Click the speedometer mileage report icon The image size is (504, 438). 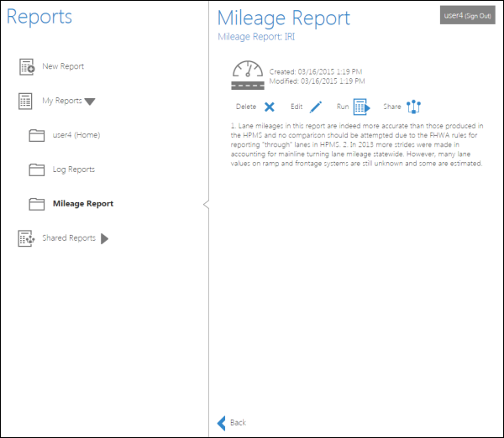click(248, 75)
